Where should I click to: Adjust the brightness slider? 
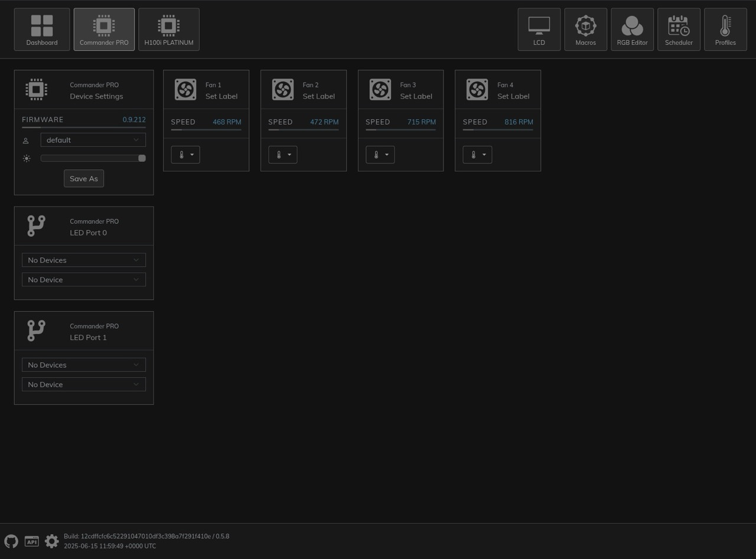(x=93, y=158)
